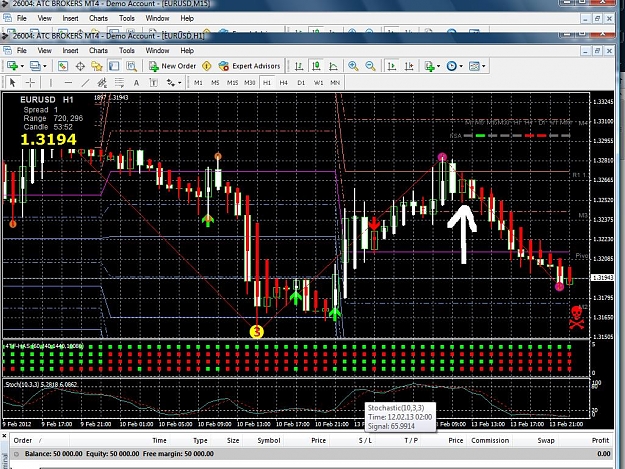Open the Insert menu in H1 window
The width and height of the screenshot is (625, 469).
[70, 51]
